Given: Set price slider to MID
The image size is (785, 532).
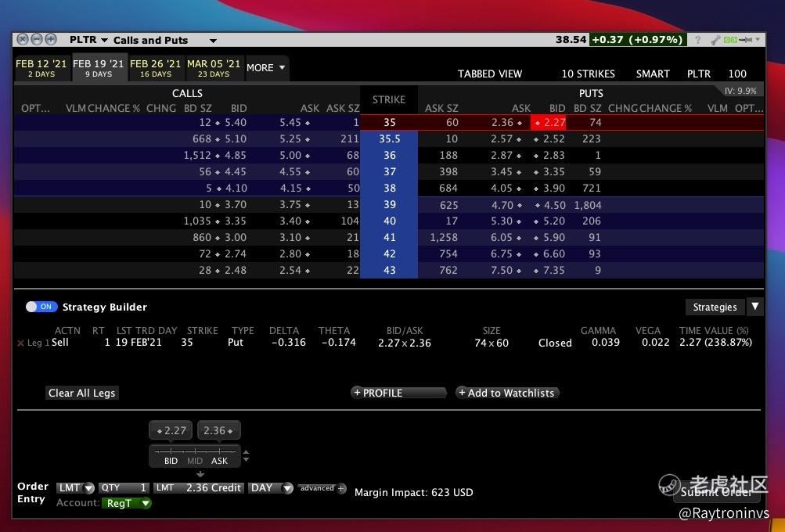Looking at the screenshot, I should (x=195, y=461).
